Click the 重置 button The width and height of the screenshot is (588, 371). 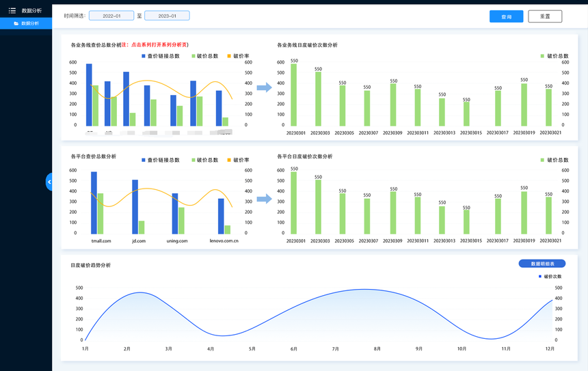[x=545, y=16]
